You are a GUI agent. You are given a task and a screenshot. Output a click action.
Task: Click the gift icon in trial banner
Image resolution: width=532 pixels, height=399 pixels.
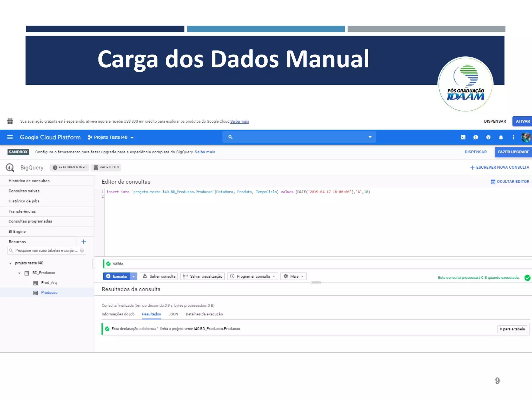tap(10, 121)
